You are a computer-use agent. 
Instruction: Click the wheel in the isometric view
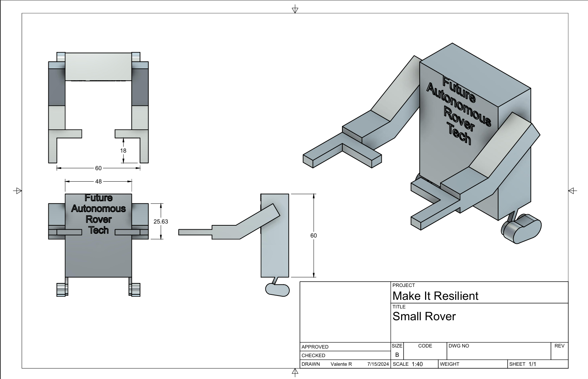(x=521, y=229)
